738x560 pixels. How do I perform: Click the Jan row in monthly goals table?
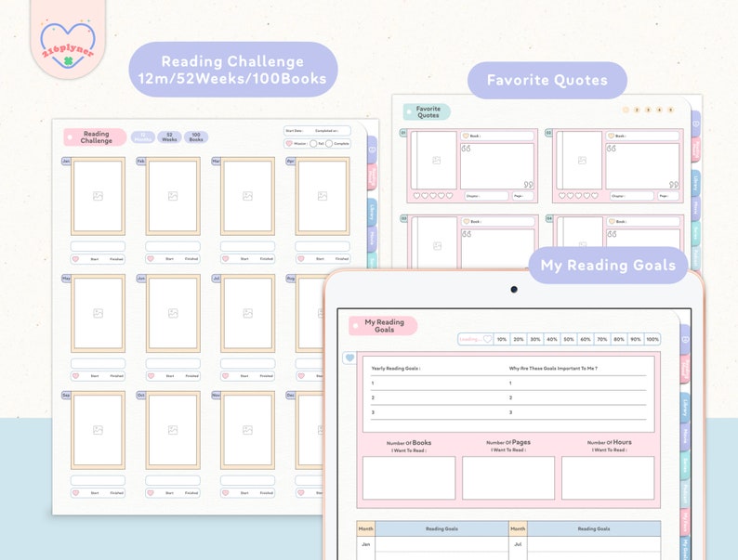(432, 544)
